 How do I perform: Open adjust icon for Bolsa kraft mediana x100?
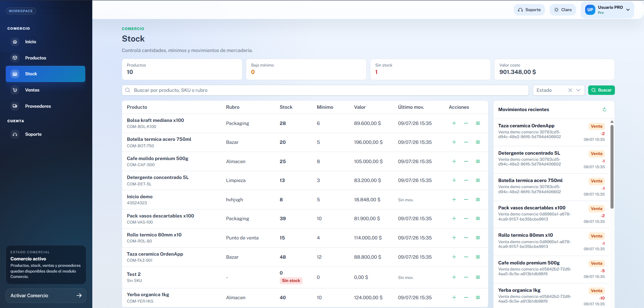click(x=478, y=123)
